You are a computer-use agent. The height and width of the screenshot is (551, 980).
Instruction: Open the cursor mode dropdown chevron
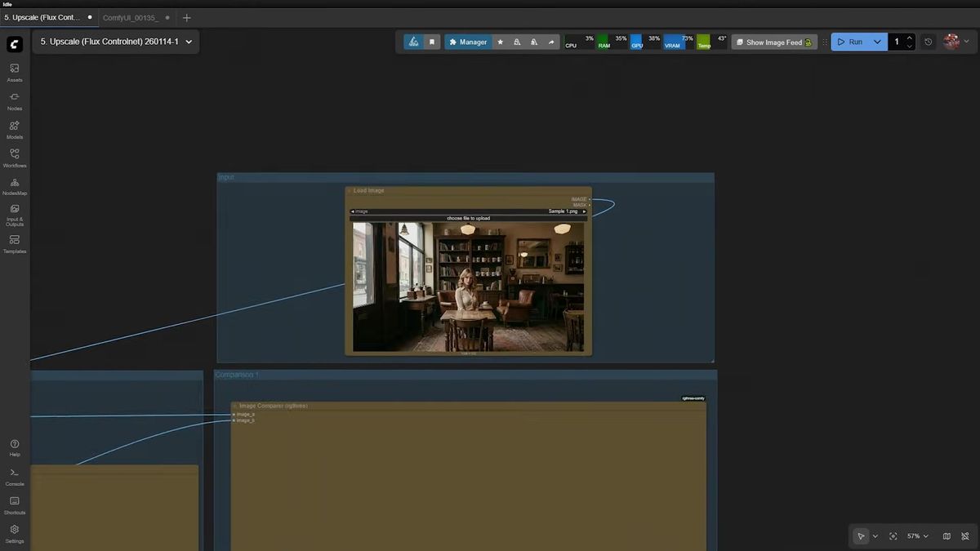875,536
